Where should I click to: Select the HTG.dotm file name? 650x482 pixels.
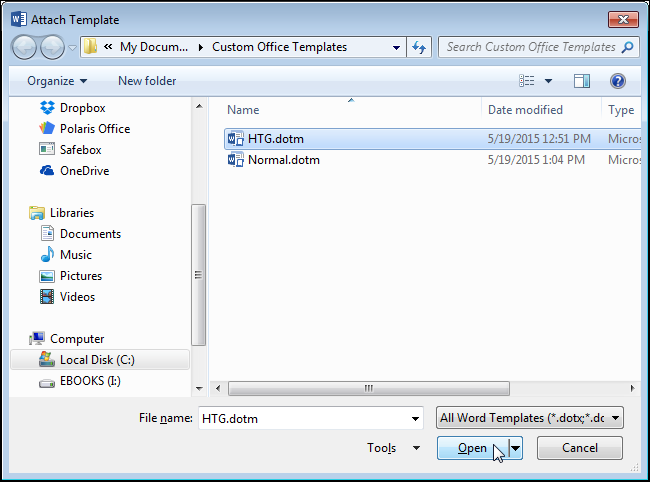click(x=276, y=139)
